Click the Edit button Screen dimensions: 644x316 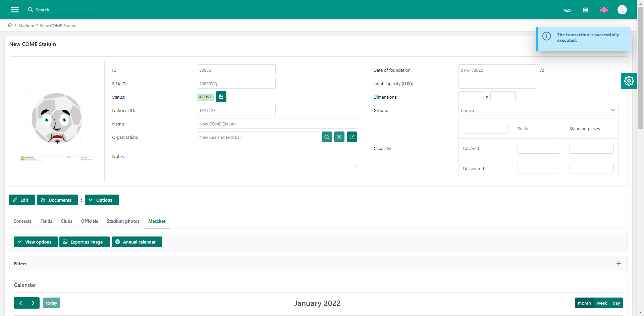[22, 200]
